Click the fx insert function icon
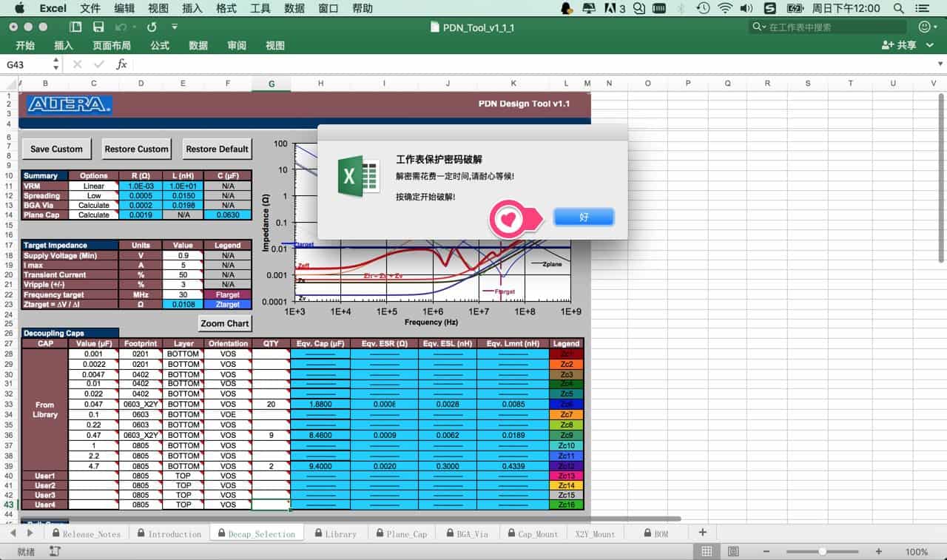 122,64
